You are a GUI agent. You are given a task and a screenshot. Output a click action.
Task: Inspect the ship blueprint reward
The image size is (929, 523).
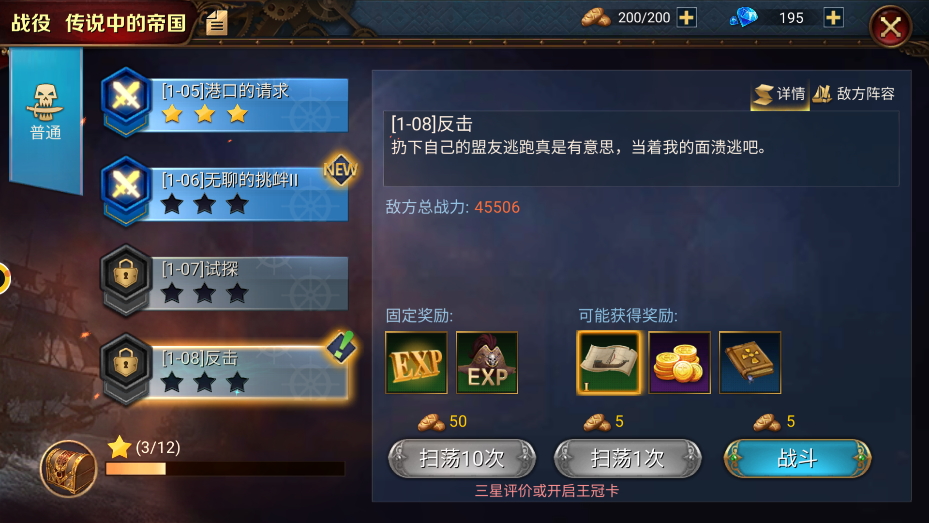pyautogui.click(x=608, y=362)
